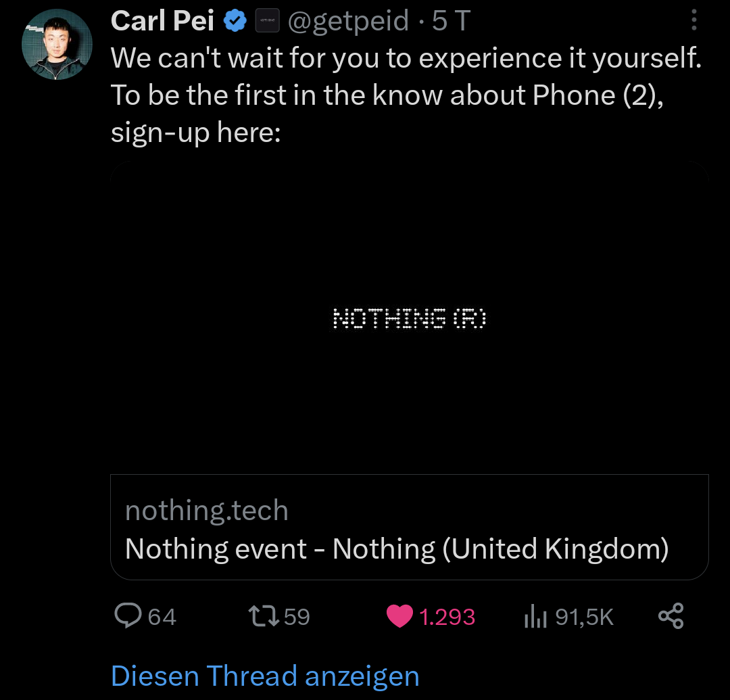This screenshot has width=730, height=700.
Task: Open the NOTHING (R) preview image
Action: [410, 318]
